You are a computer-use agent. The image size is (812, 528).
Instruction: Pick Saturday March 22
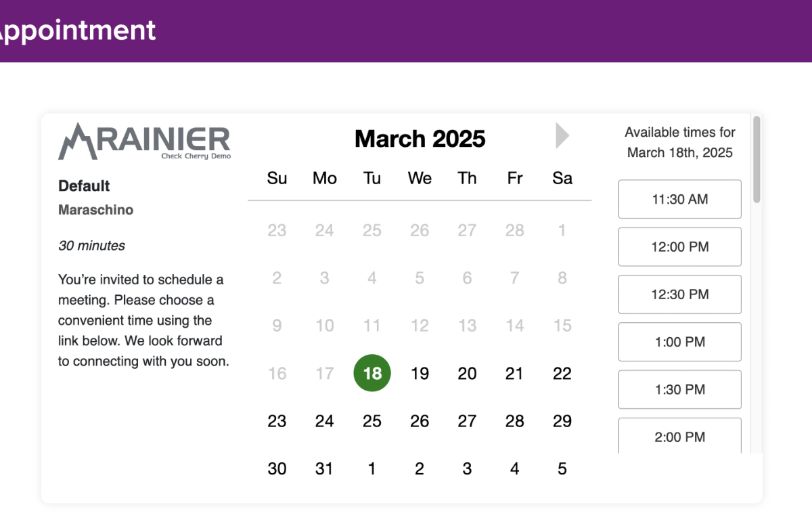click(562, 374)
